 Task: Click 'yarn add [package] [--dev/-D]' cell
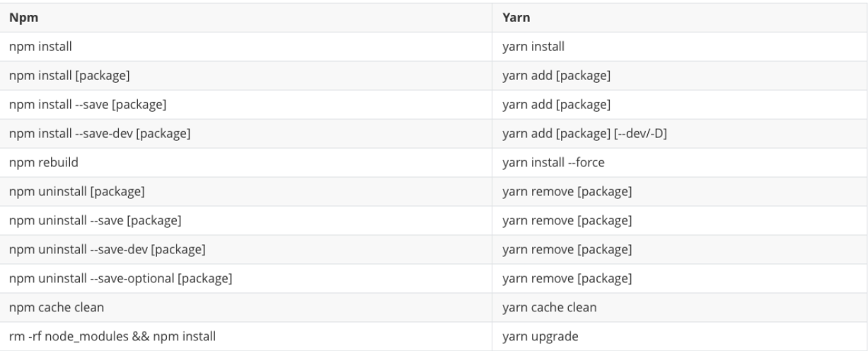click(x=582, y=133)
